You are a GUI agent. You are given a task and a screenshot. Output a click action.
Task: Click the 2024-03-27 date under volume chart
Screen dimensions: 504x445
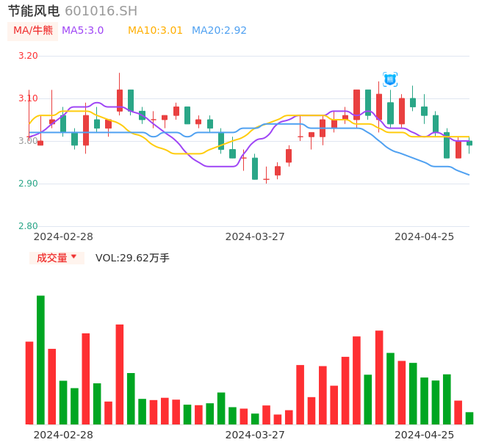[x=255, y=435]
